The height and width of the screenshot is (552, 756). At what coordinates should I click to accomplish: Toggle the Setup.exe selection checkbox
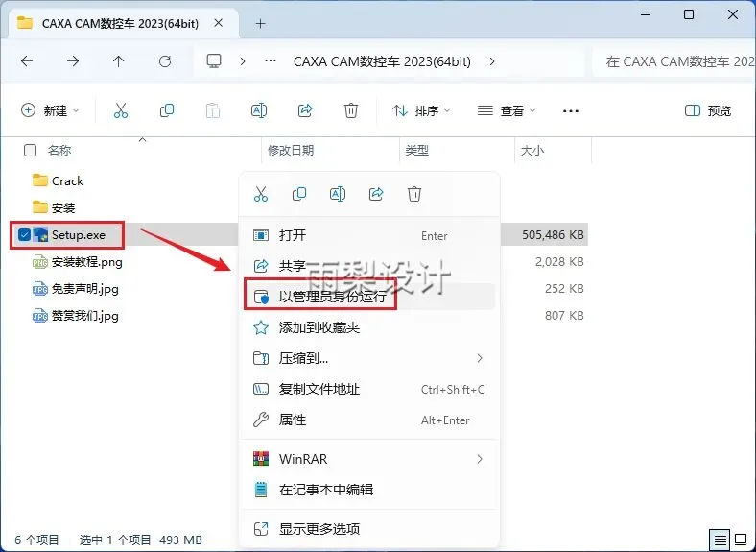pyautogui.click(x=24, y=235)
